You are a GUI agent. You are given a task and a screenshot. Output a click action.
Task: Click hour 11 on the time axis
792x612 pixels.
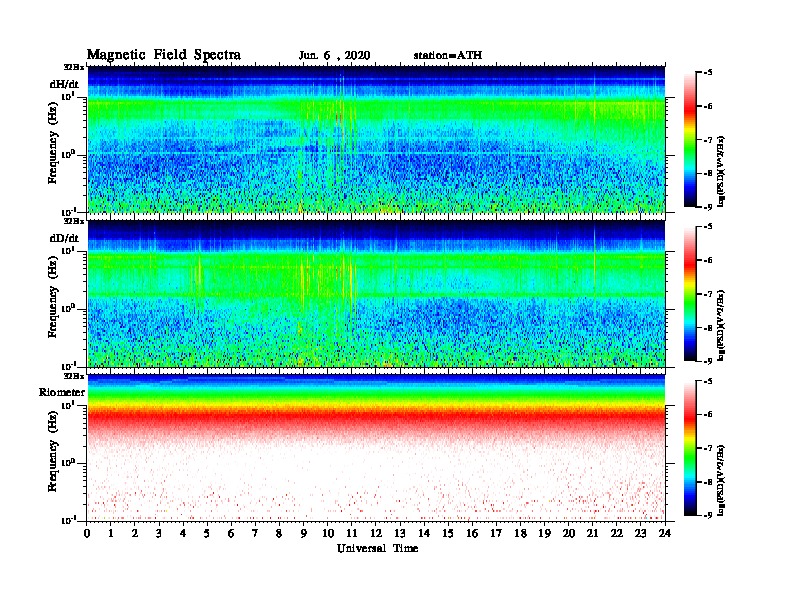352,534
